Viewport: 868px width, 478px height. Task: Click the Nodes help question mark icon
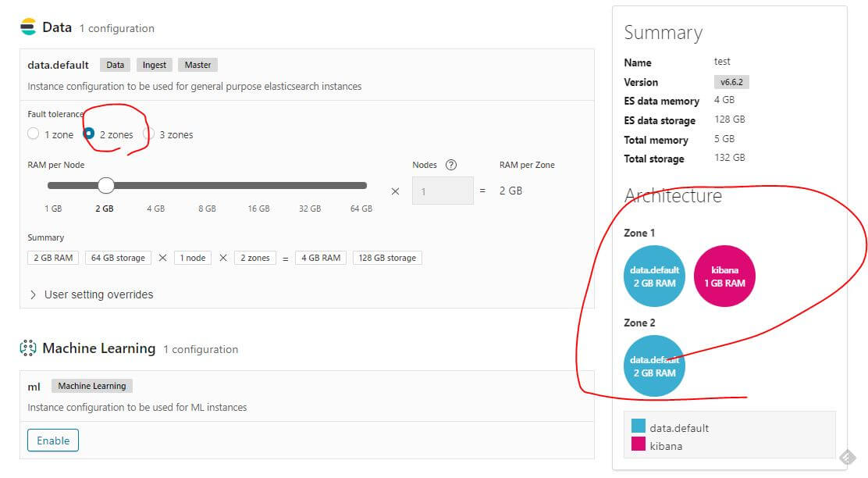450,165
